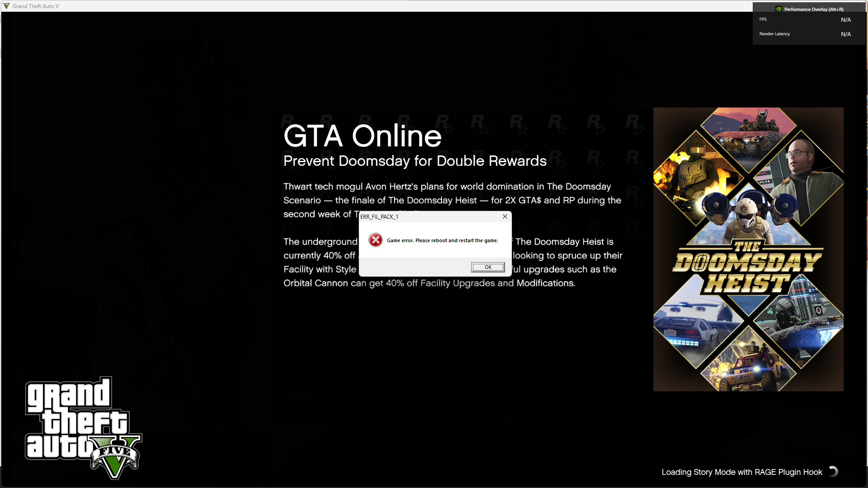Click the loading spinner icon
The image size is (868, 488).
coord(833,472)
